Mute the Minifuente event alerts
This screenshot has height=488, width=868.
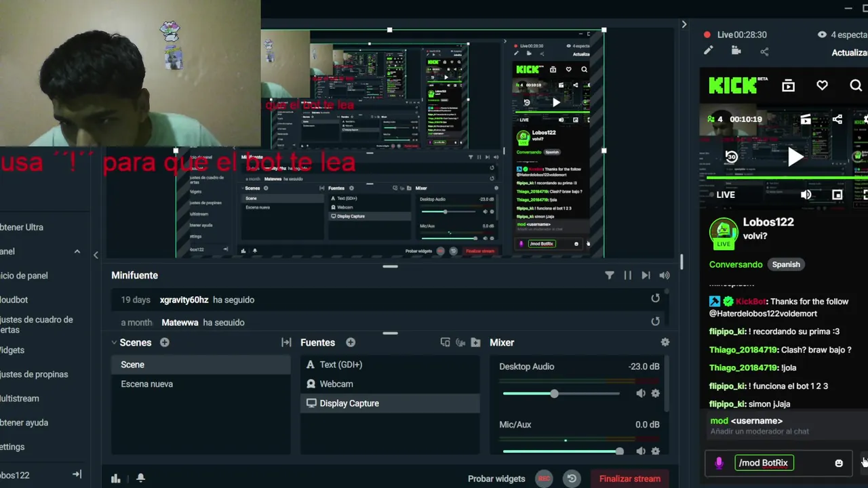pos(665,275)
